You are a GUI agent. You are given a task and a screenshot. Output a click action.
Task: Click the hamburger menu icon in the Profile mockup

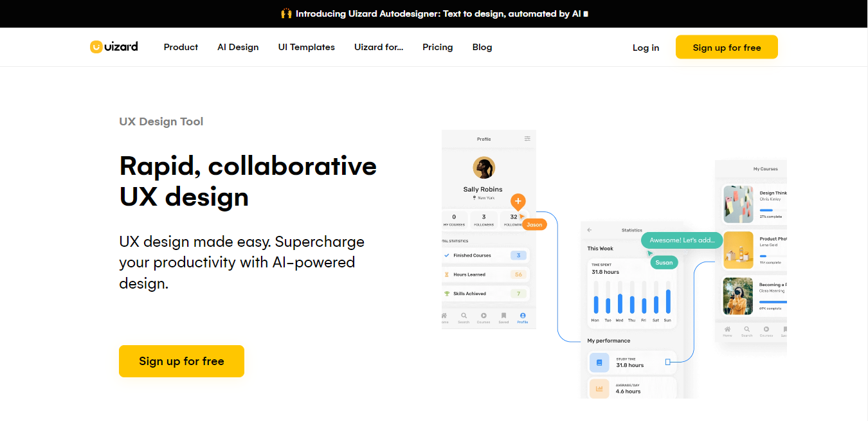pyautogui.click(x=527, y=139)
